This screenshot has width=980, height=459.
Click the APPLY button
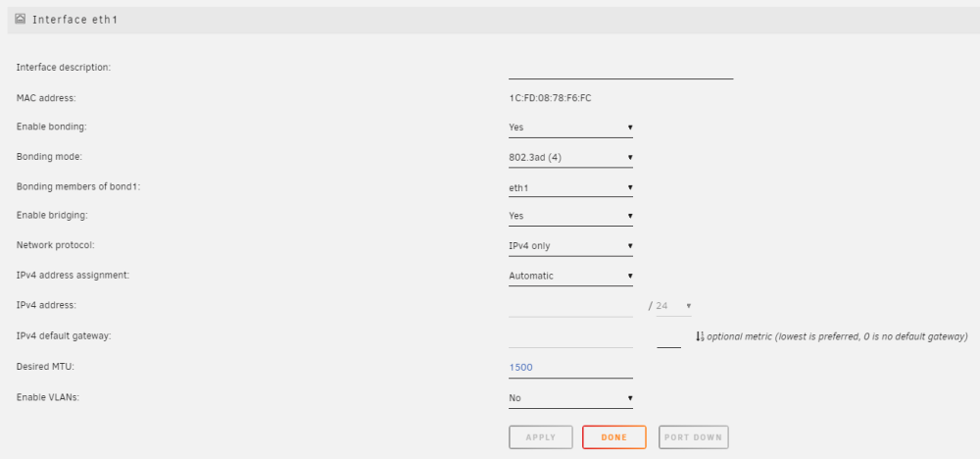(x=541, y=437)
